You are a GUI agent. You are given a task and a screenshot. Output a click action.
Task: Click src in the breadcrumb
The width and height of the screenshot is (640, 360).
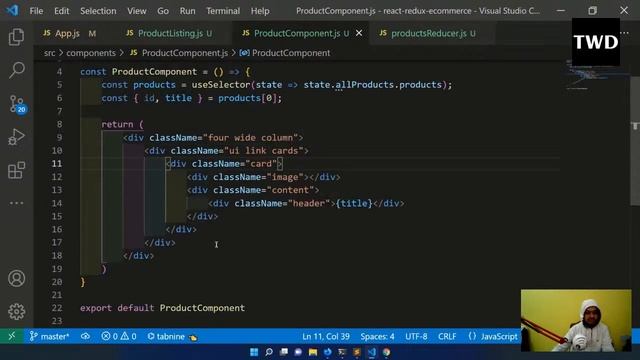tap(49, 53)
